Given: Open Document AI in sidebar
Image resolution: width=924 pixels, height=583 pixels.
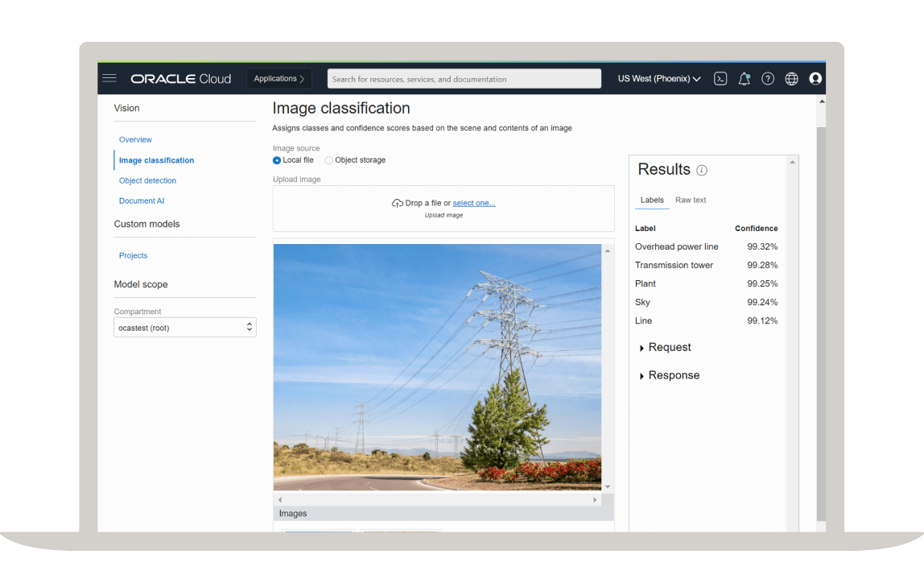Looking at the screenshot, I should [142, 201].
